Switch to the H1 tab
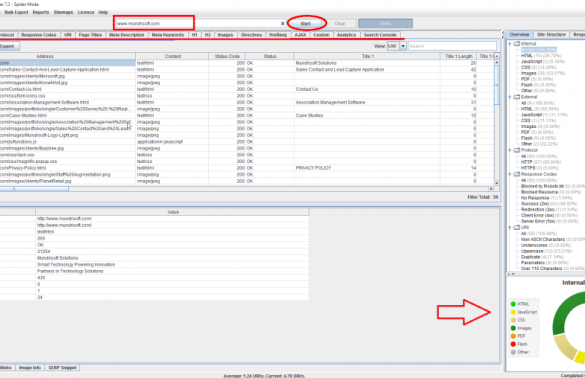 194,35
